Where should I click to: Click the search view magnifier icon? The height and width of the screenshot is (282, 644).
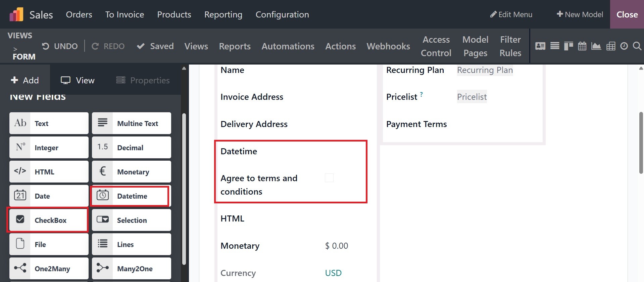tap(637, 46)
